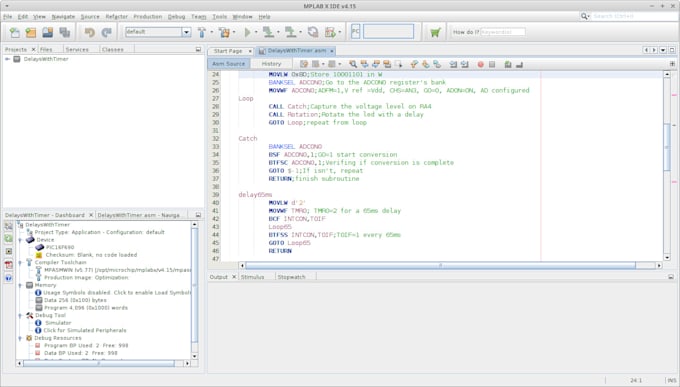Toggle Highlight Search in editor toolbar
This screenshot has height=387, width=680.
click(x=387, y=64)
